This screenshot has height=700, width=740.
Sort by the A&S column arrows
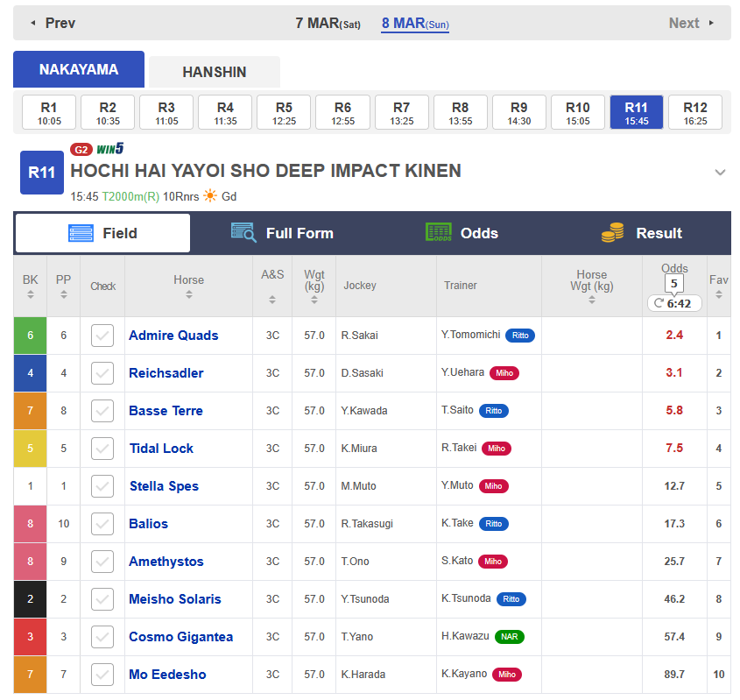(272, 300)
